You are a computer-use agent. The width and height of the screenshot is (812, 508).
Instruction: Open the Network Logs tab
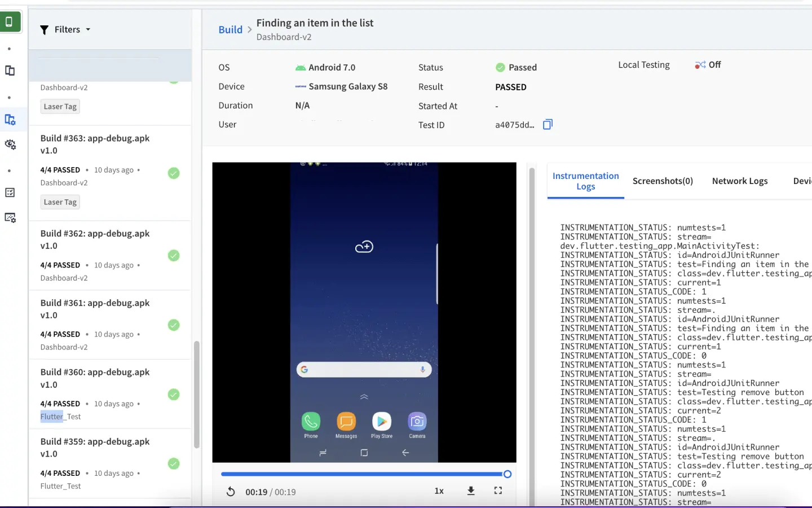(x=739, y=181)
